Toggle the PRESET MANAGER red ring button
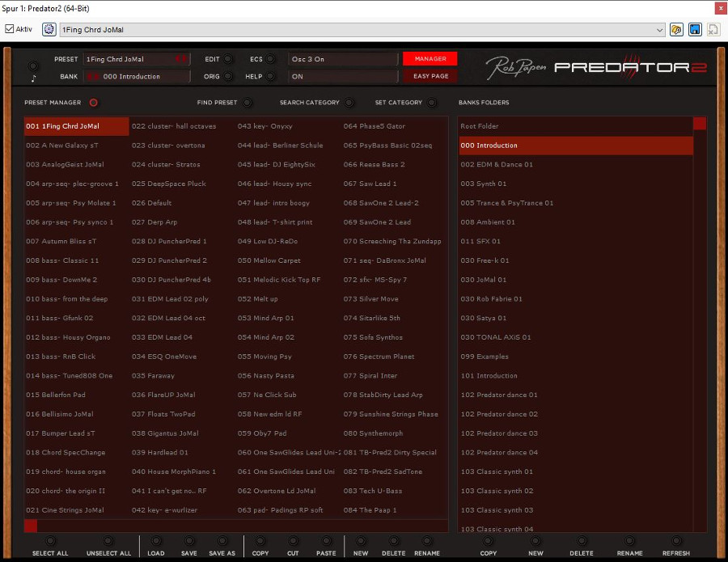 point(93,103)
